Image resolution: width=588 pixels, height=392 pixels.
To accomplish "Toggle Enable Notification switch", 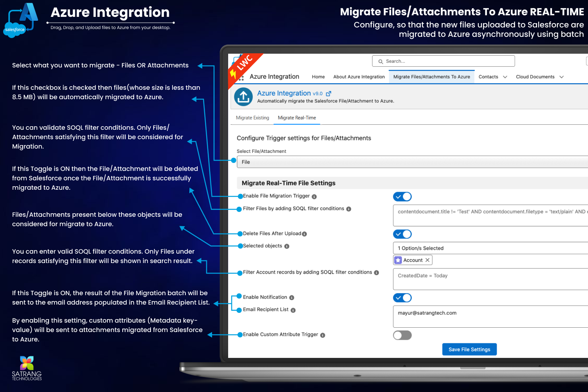I will [x=402, y=298].
